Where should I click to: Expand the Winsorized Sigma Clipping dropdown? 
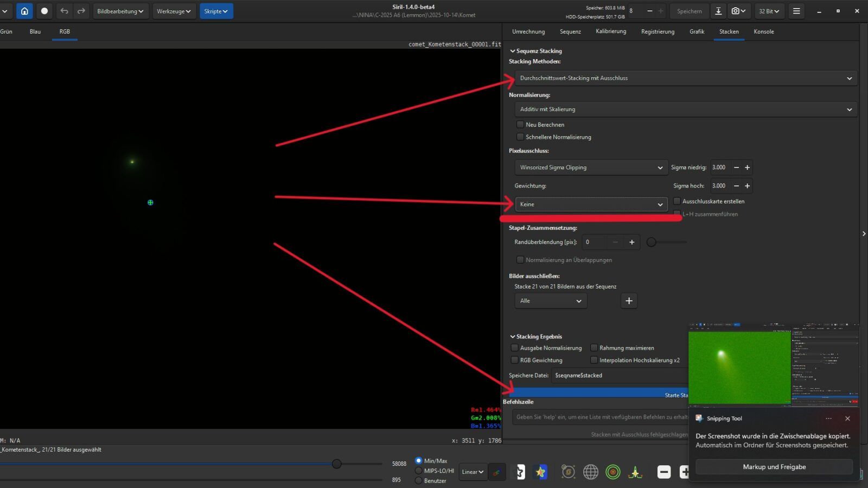point(591,168)
